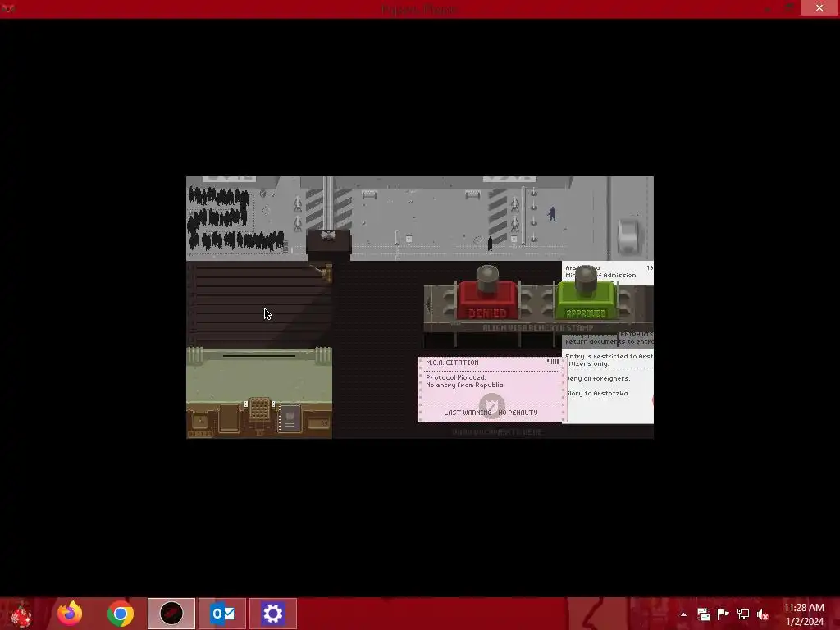This screenshot has height=630, width=840.
Task: Close the Papers, Please window
Action: point(819,8)
